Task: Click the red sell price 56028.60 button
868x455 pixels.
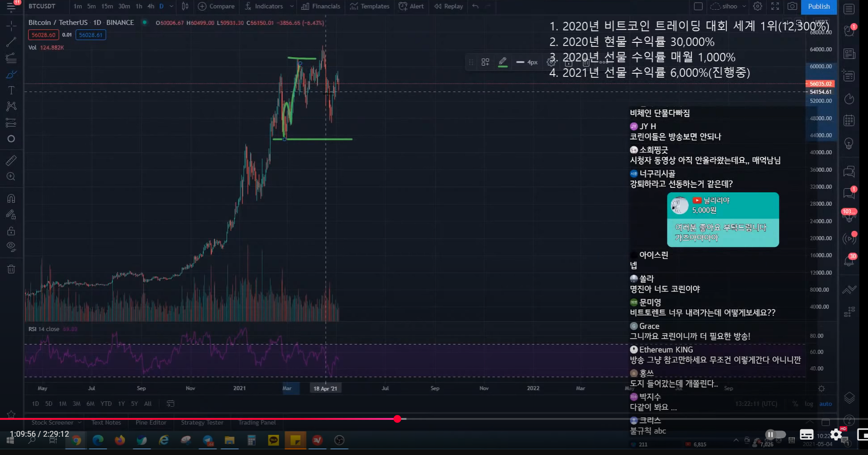Action: point(43,35)
